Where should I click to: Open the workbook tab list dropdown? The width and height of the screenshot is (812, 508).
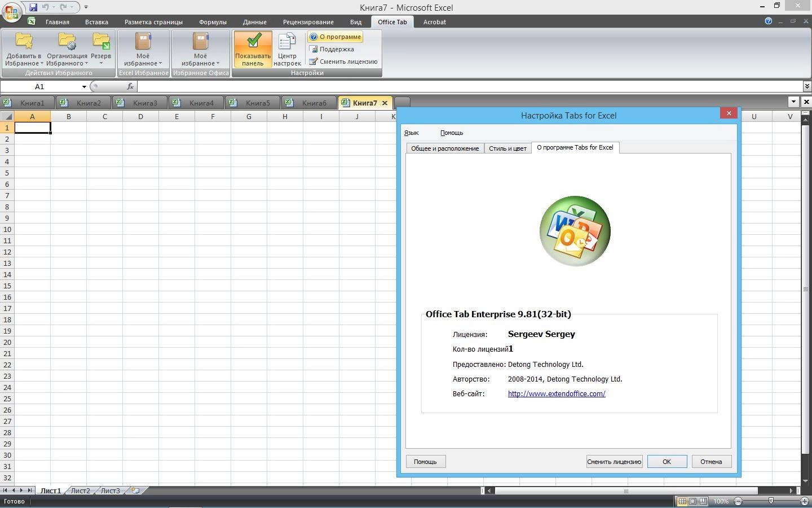[x=793, y=102]
